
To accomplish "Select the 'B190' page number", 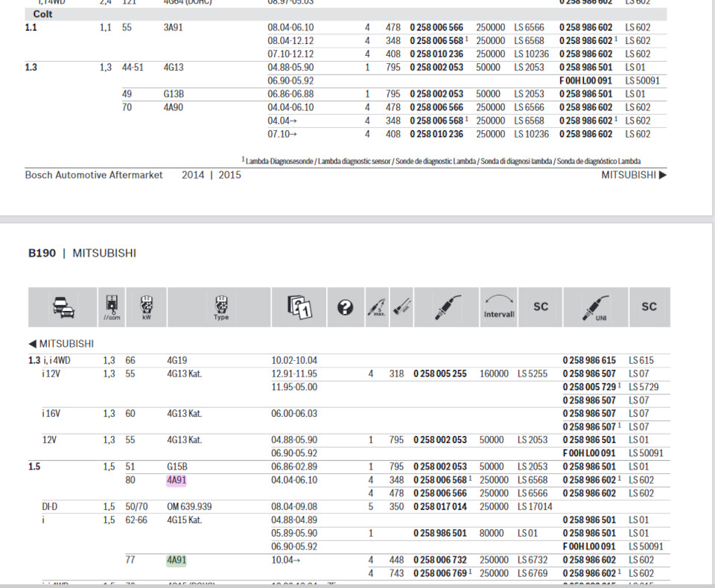I will coord(42,253).
